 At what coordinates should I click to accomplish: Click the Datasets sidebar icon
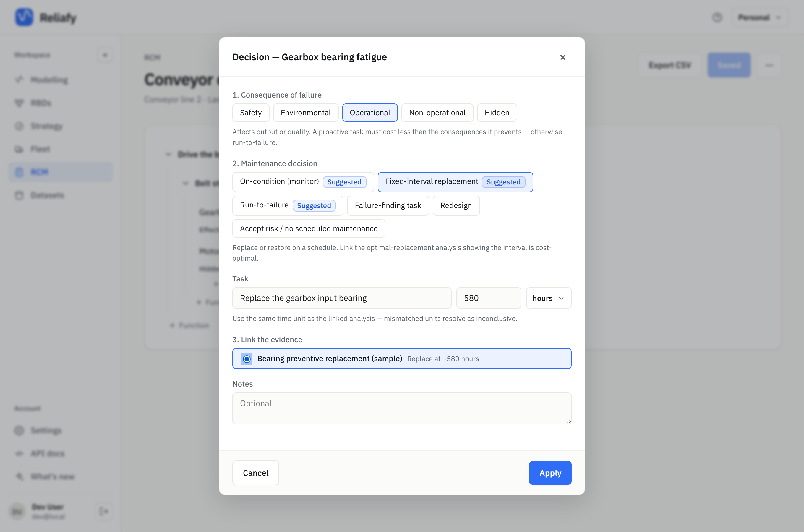coord(19,195)
